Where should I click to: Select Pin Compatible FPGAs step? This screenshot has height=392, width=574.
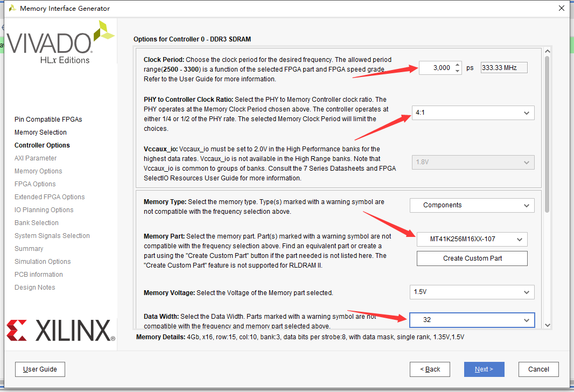click(48, 120)
